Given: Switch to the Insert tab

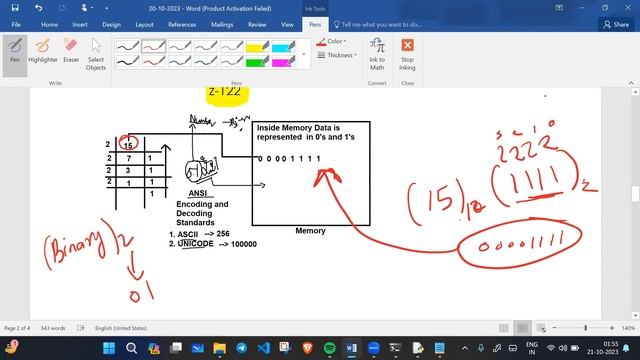Looking at the screenshot, I should (80, 24).
